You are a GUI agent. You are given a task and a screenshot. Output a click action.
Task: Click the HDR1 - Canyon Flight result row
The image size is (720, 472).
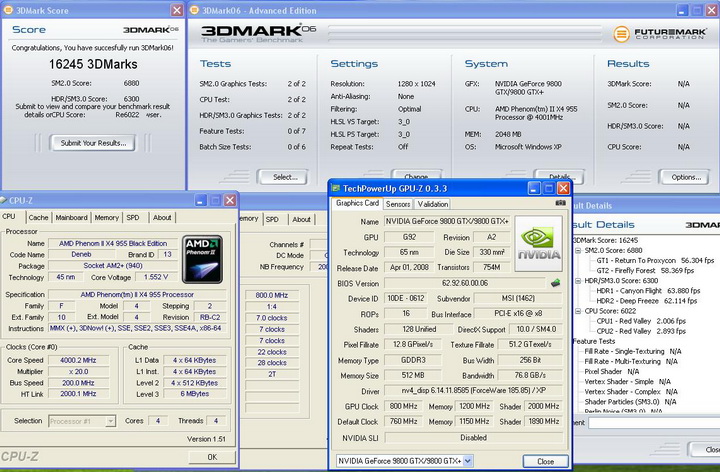[648, 291]
